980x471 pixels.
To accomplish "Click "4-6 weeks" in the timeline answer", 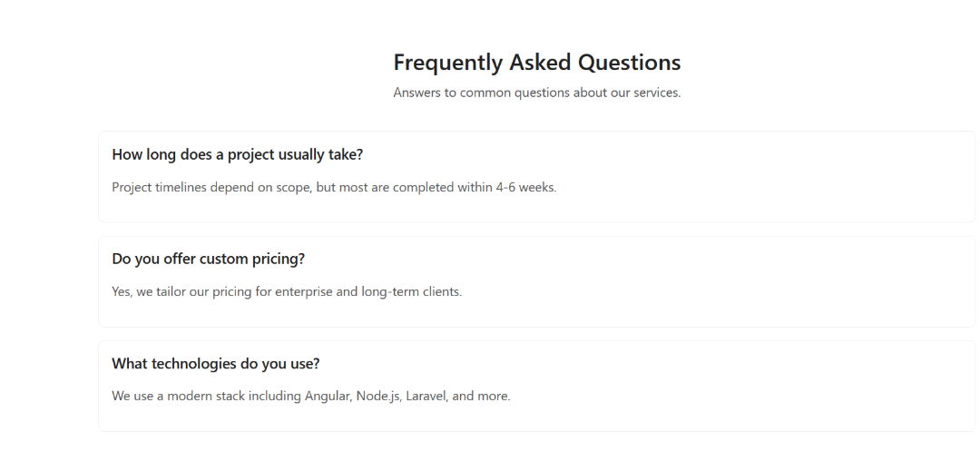I will [x=526, y=187].
